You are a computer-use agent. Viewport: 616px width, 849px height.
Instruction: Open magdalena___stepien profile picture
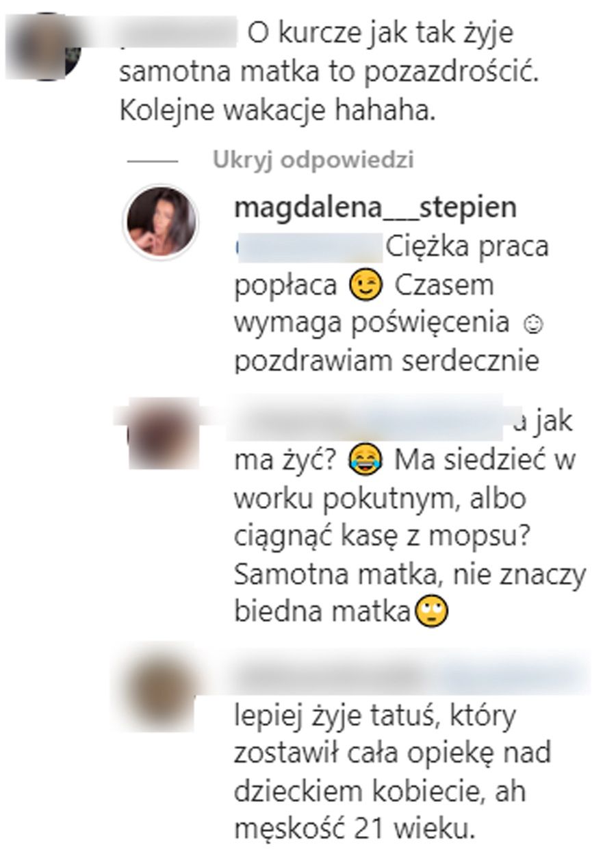pos(160,223)
